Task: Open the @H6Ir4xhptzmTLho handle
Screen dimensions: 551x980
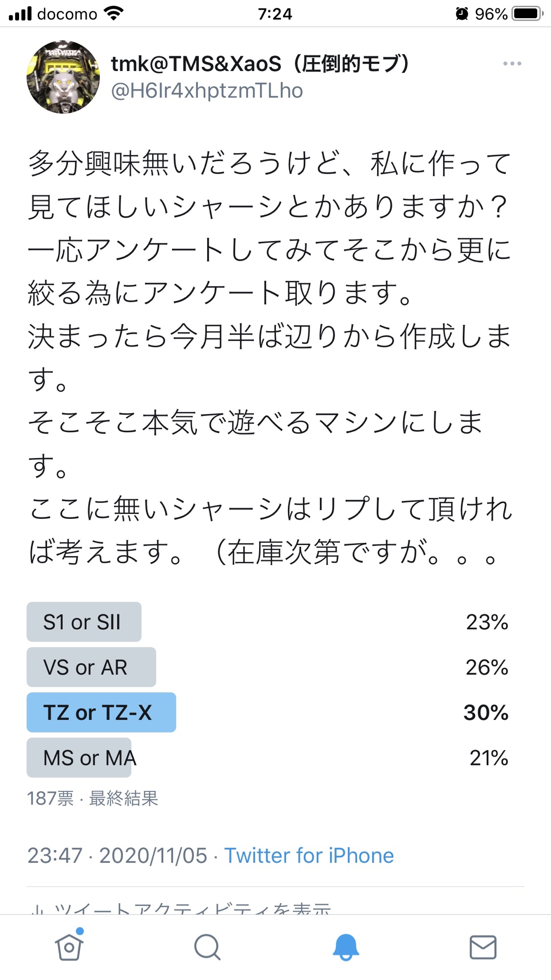Action: (x=207, y=91)
